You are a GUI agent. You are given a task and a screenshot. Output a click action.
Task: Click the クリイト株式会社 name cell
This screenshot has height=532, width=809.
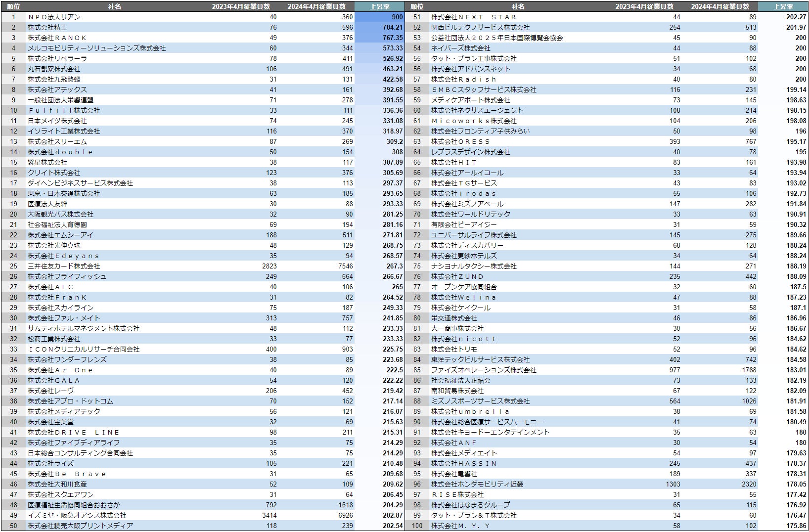54,173
